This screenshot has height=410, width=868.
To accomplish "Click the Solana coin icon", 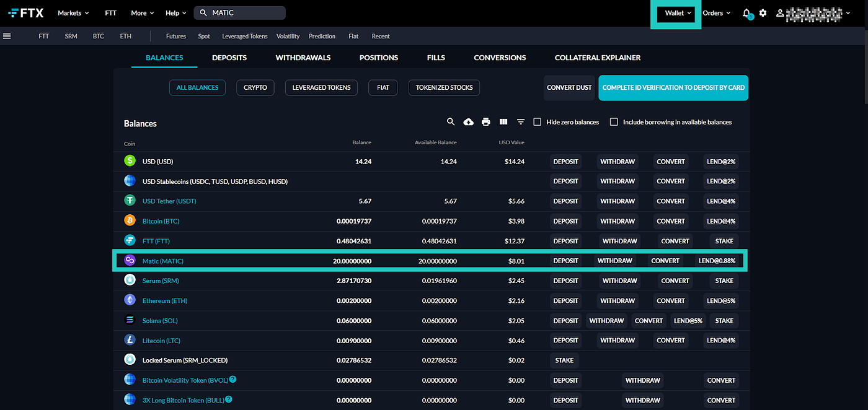I will tap(130, 320).
